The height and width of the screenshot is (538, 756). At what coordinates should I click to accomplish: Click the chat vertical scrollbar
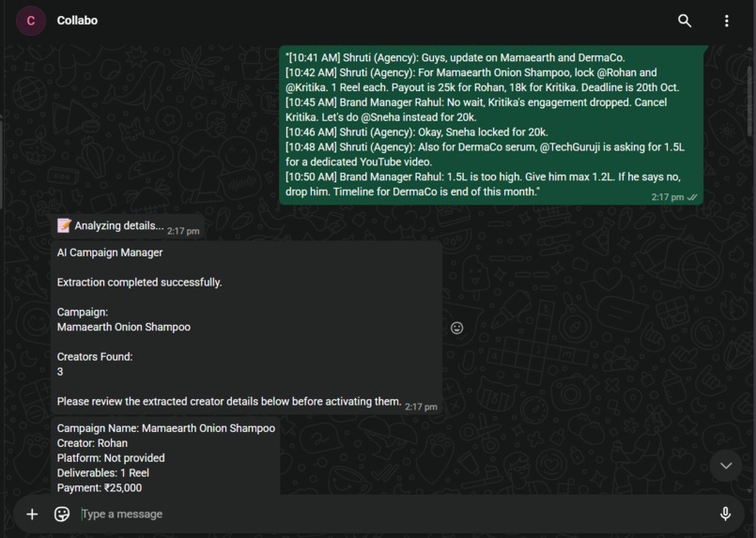[749, 101]
